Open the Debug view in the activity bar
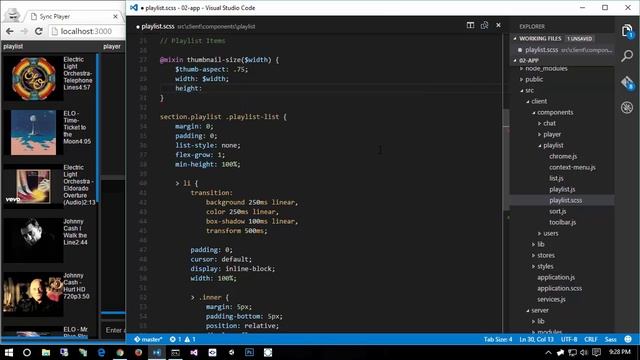Viewport: 640px width, 360px height. pos(627,107)
